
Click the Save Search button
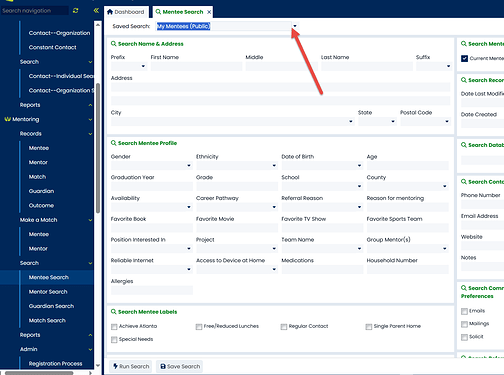[x=180, y=366]
